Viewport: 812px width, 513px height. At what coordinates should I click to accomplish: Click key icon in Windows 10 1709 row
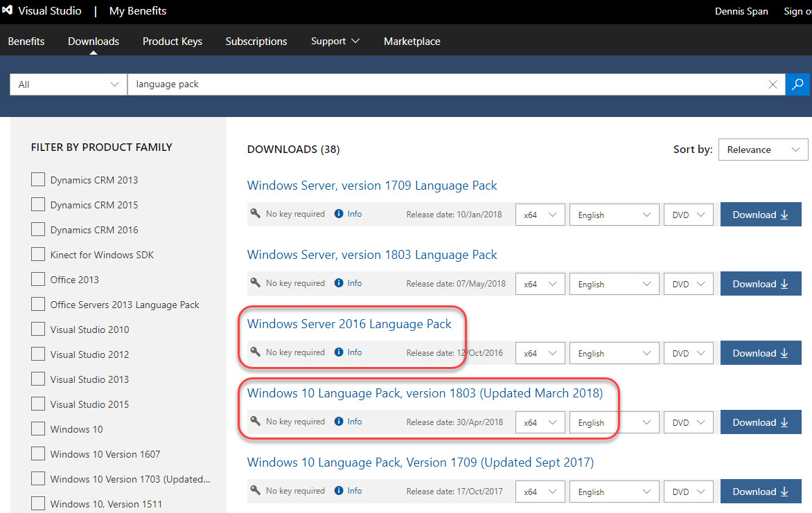tap(255, 490)
